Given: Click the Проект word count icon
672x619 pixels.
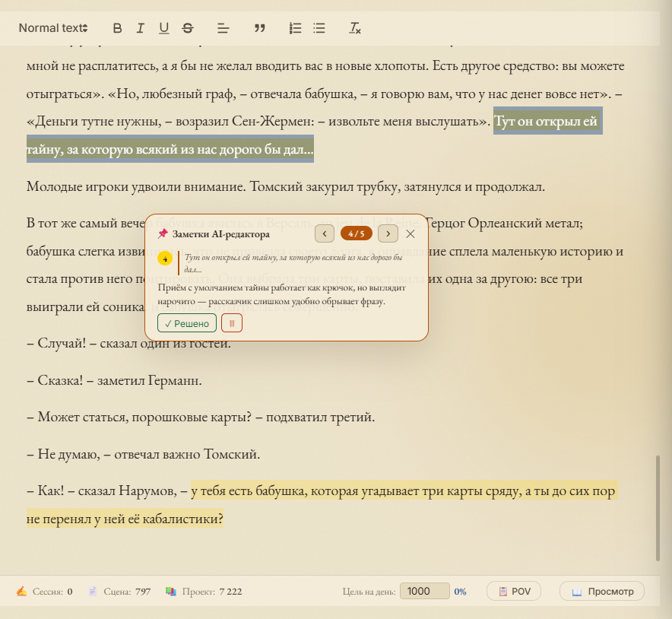Looking at the screenshot, I should tap(171, 591).
